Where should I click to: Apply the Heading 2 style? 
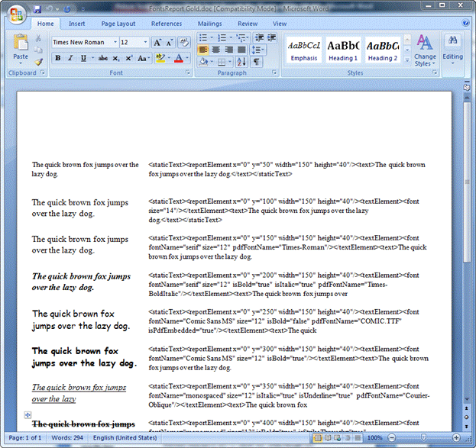[383, 50]
